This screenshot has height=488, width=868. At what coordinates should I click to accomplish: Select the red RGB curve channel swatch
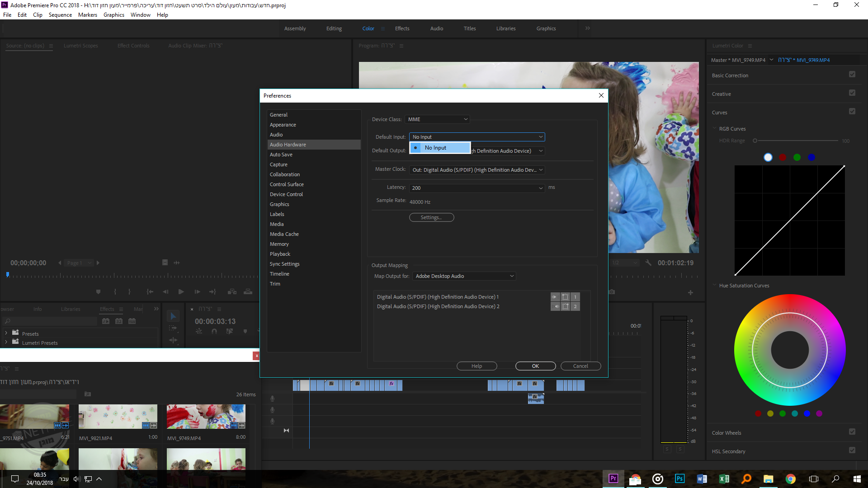point(783,157)
